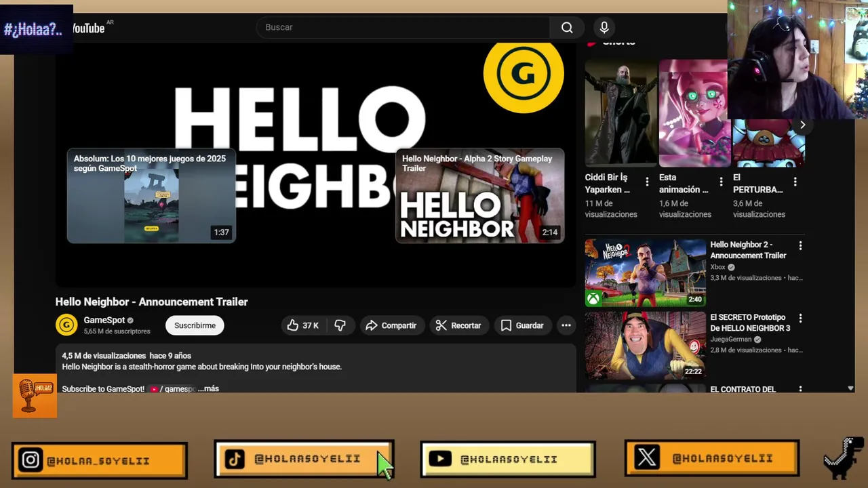
Task: Activate voice search microphone icon
Action: (x=604, y=28)
